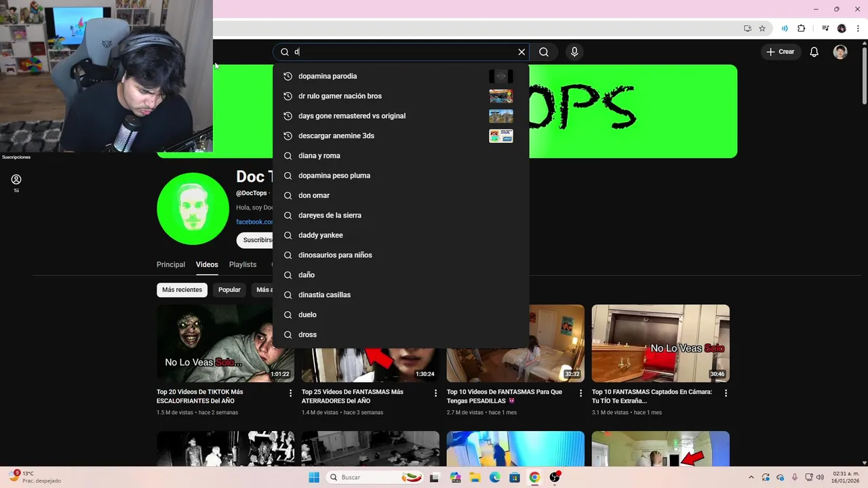Open options menu for 'Top 25 Videos De FANTASMAS'

click(x=435, y=393)
